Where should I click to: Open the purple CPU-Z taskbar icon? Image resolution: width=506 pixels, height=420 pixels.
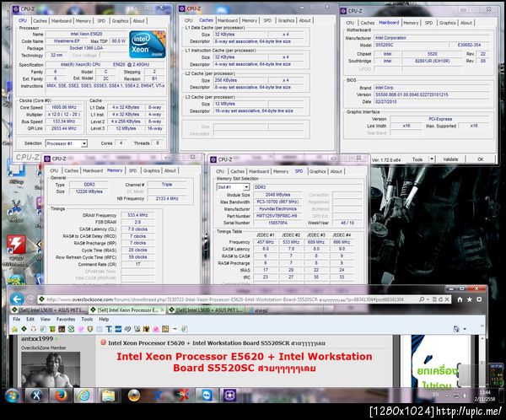[229, 396]
